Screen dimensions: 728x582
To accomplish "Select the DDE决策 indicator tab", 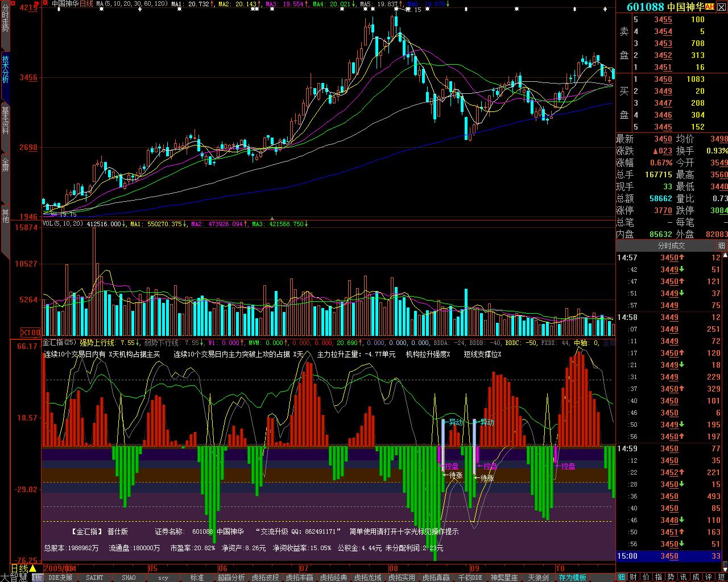I will [60, 577].
